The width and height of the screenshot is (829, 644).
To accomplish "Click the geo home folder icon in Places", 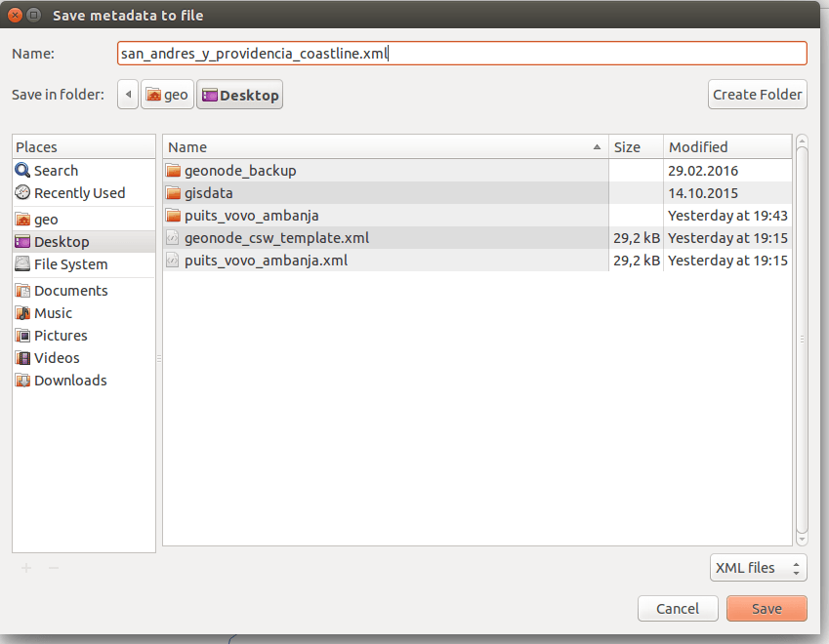I will point(22,219).
